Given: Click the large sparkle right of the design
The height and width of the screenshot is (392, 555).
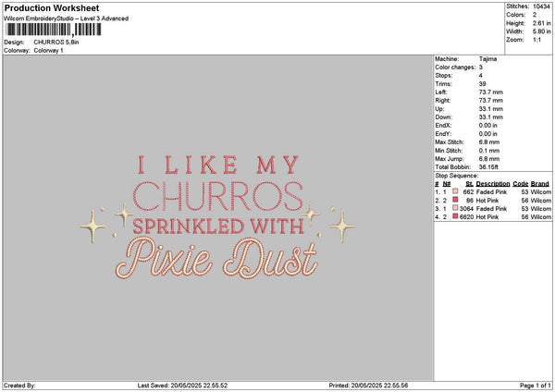Looking at the screenshot, I should coord(341,225).
